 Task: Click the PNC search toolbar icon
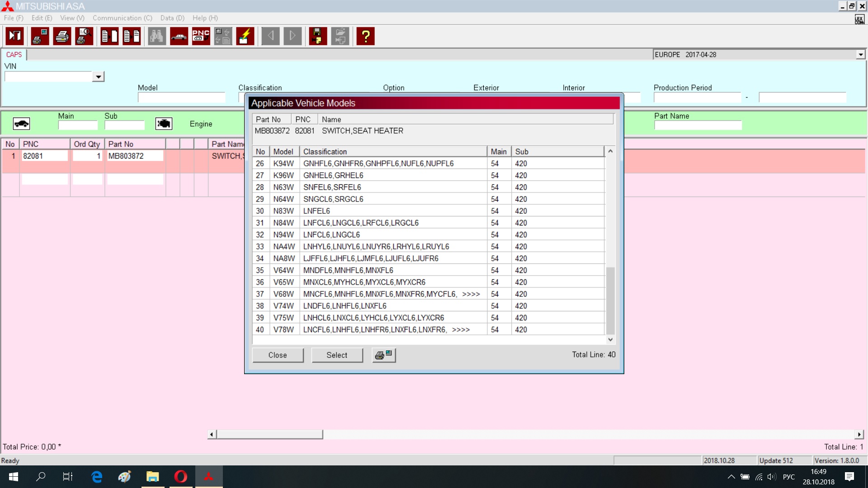[201, 36]
